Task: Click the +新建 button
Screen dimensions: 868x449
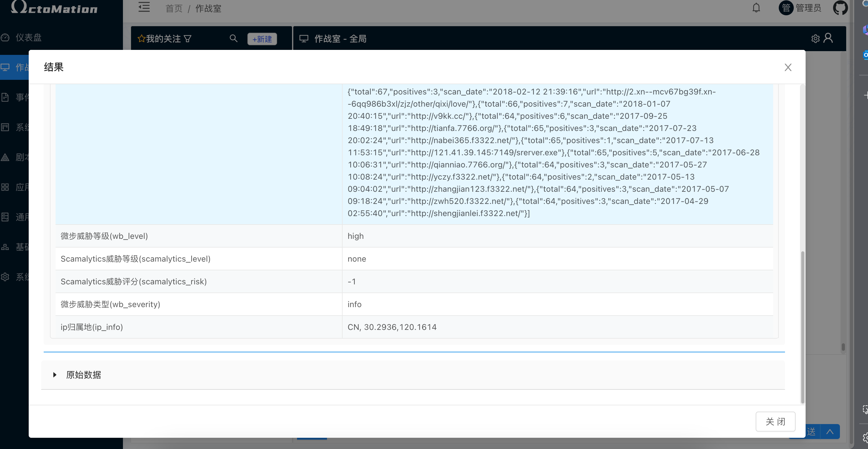Action: pyautogui.click(x=262, y=39)
